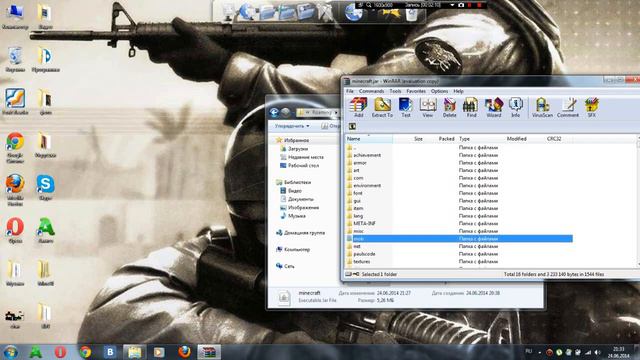Open the Упорядочить dropdown in the Explorer window
Image resolution: width=640 pixels, height=360 pixels.
292,126
